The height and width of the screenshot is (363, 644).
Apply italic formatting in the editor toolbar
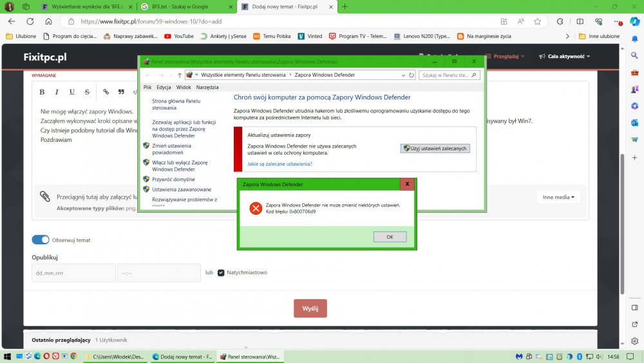pos(57,92)
